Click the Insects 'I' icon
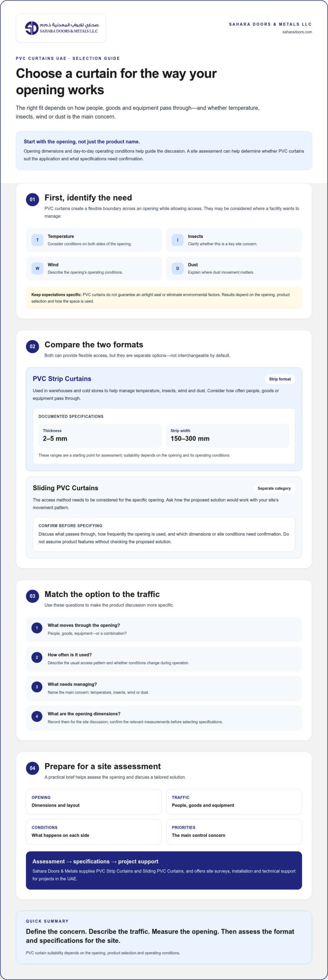The height and width of the screenshot is (980, 328). point(177,240)
